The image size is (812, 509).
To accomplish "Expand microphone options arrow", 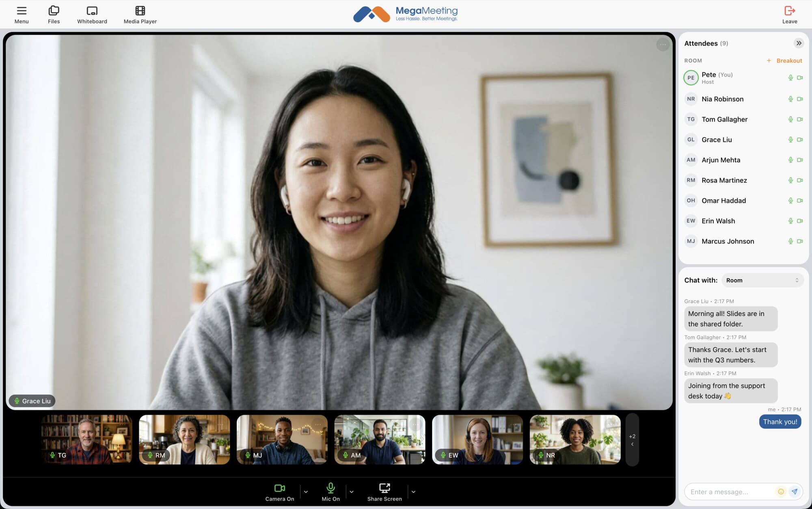I will pos(352,492).
